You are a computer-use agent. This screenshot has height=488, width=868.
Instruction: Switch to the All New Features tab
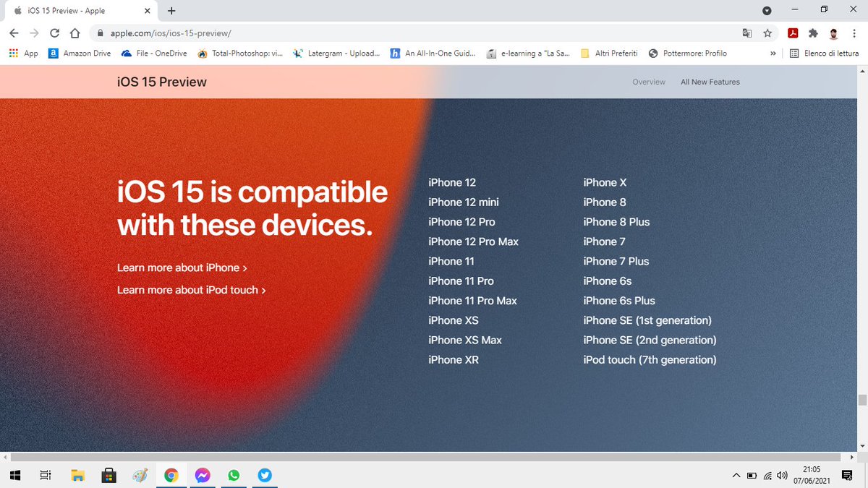[x=710, y=82]
